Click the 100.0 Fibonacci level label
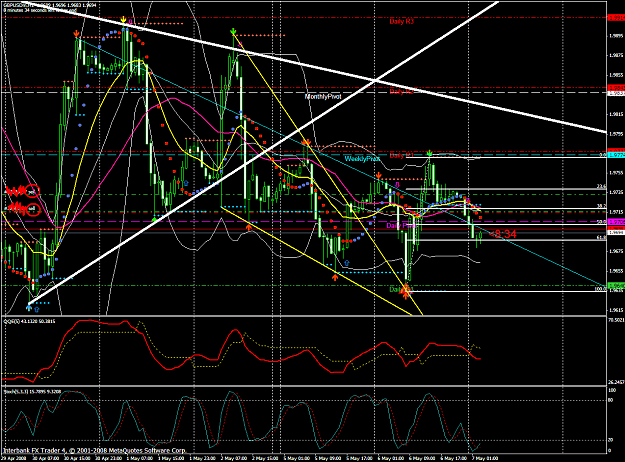The width and height of the screenshot is (625, 462). coord(600,289)
